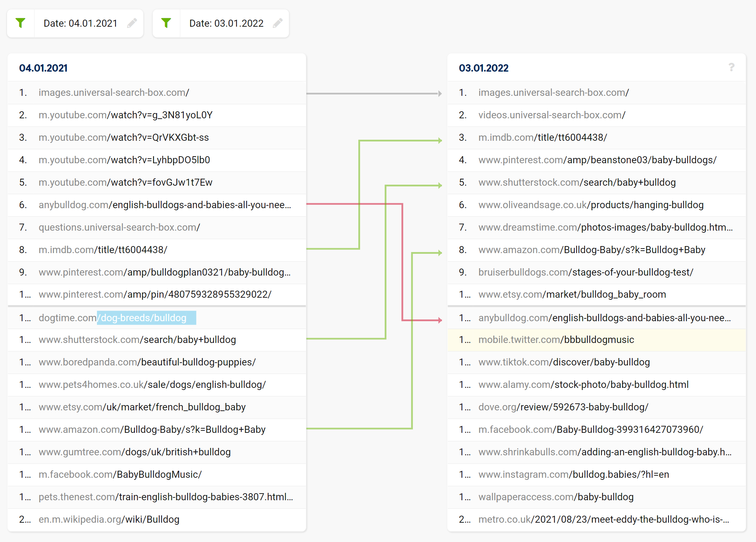The width and height of the screenshot is (756, 542).
Task: Click images.universal-search-box.com/ in the 03.01.2022 list
Action: [x=554, y=93]
